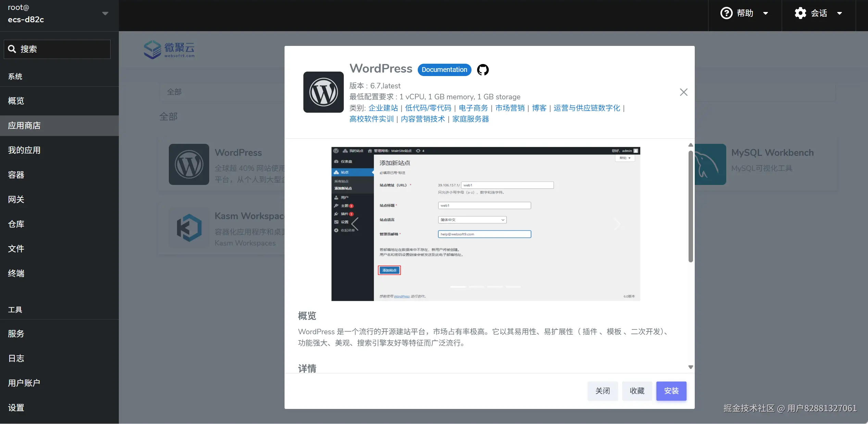Open the 帮助 dropdown arrow
The width and height of the screenshot is (868, 424).
coord(766,13)
